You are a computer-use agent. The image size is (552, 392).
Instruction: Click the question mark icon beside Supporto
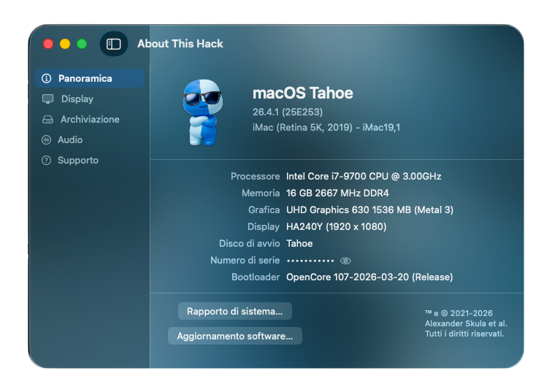point(46,160)
